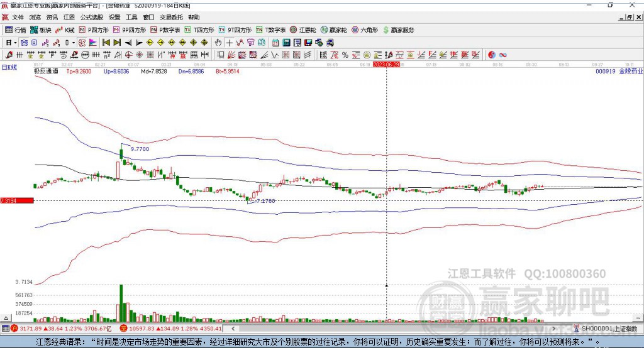Viewport: 644px width, 348px height.
Task: Click the 板块 sector button
Action: click(x=41, y=30)
